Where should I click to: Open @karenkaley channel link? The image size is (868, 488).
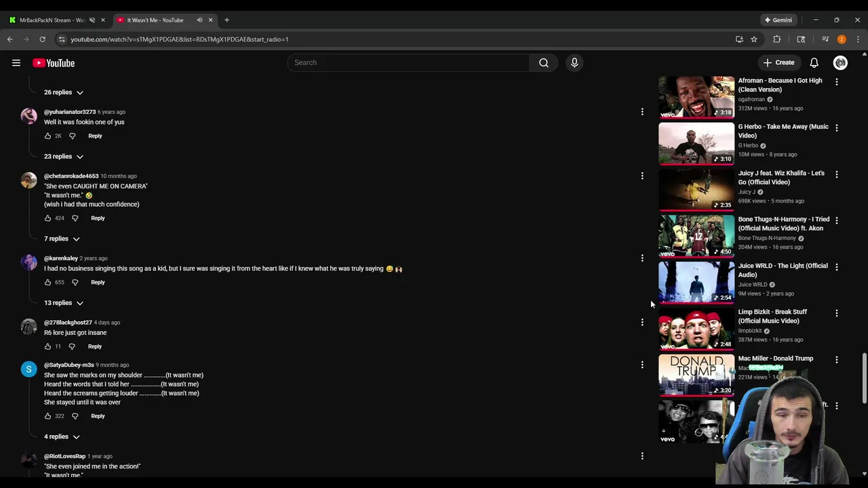(61, 258)
